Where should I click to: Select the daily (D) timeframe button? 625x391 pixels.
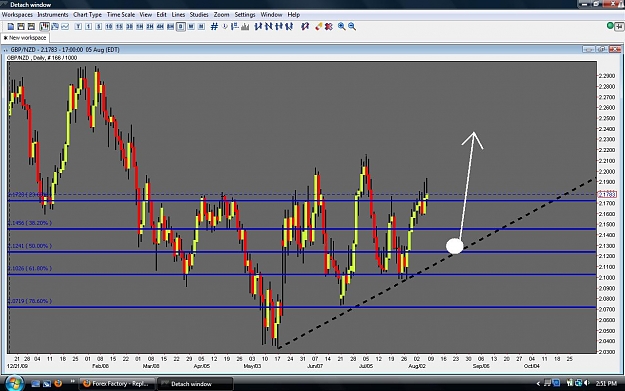coord(181,27)
